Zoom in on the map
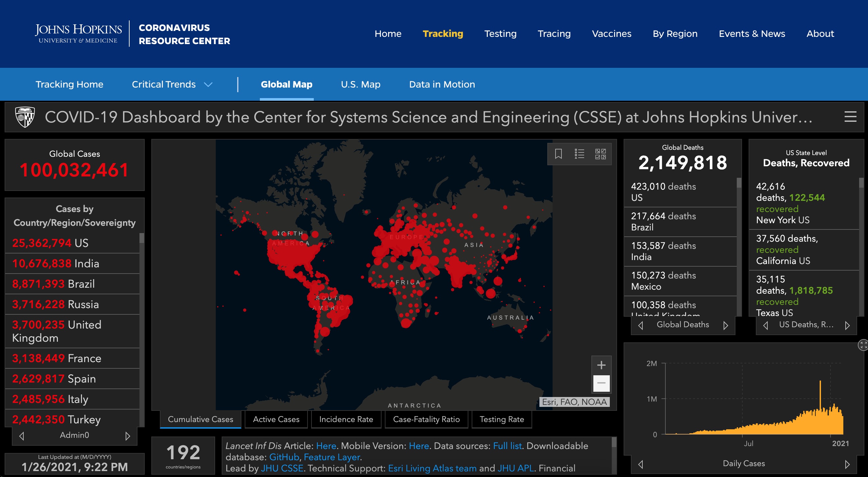Viewport: 868px width, 477px height. (x=601, y=365)
